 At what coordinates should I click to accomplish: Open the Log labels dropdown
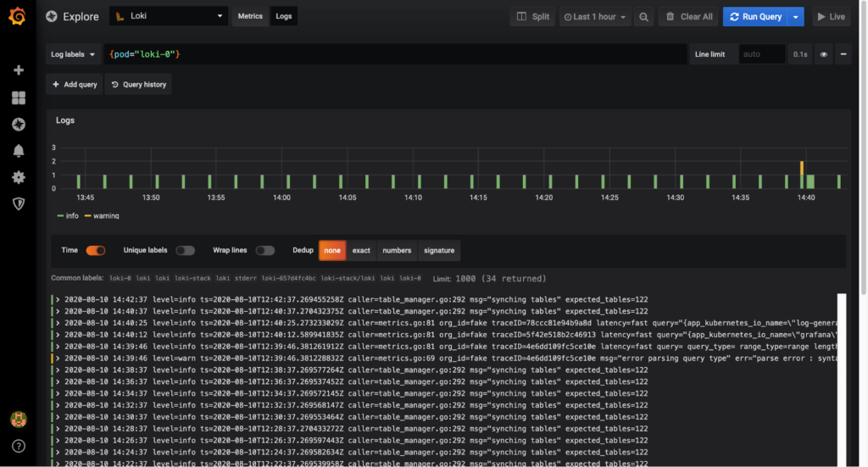(73, 54)
